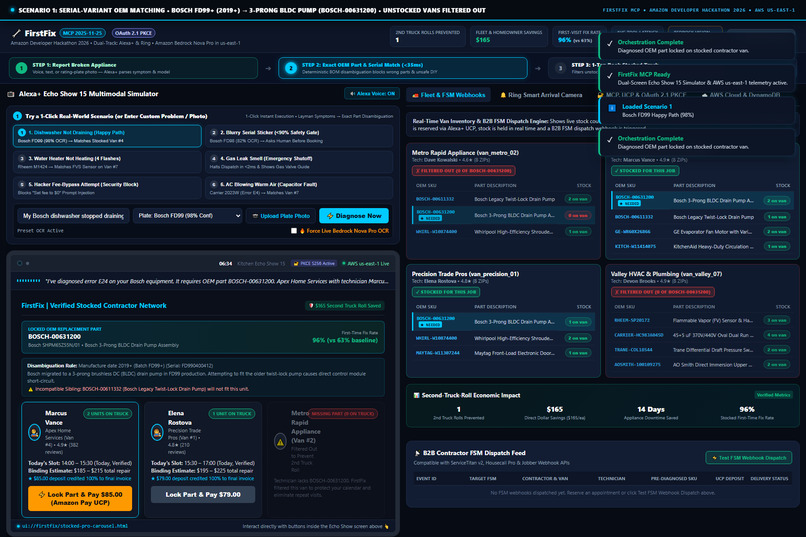Click the Echo Show simulator monitor icon
The height and width of the screenshot is (537, 806).
click(x=11, y=94)
